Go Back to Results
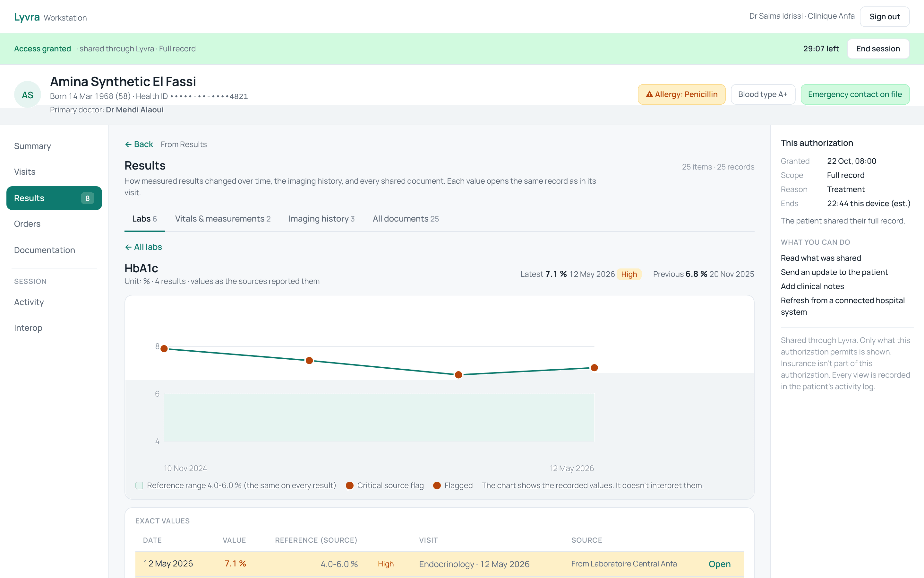The image size is (924, 578). 139,144
